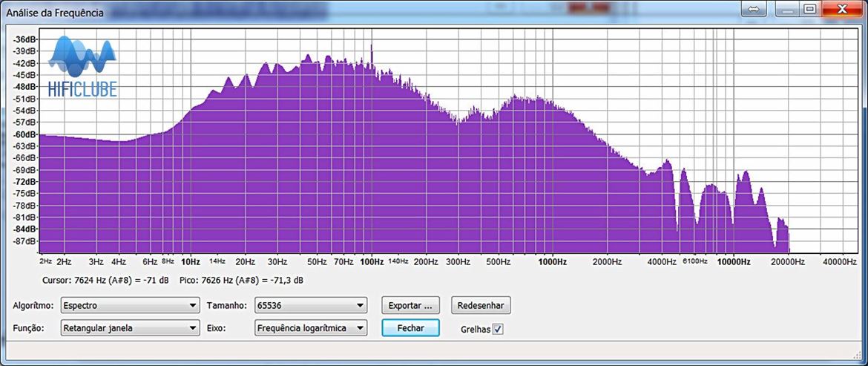Open the Eixo dropdown showing Frequência logarítmica

[311, 328]
